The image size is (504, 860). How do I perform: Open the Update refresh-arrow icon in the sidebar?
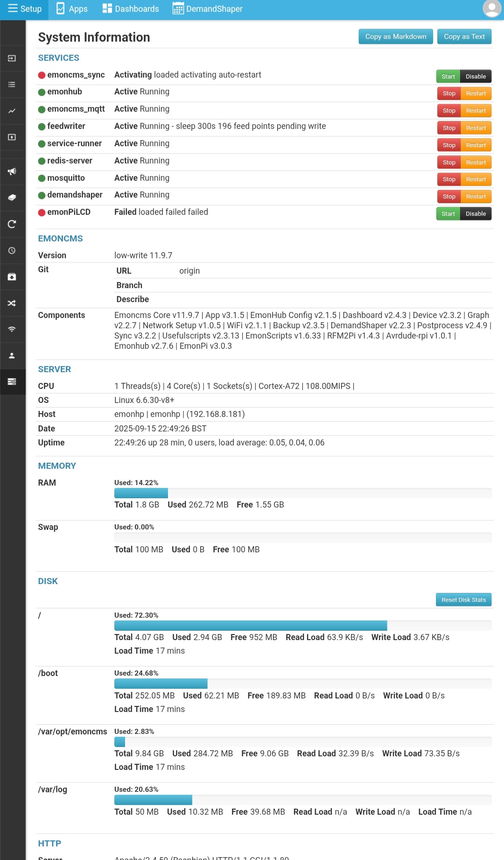tap(12, 224)
